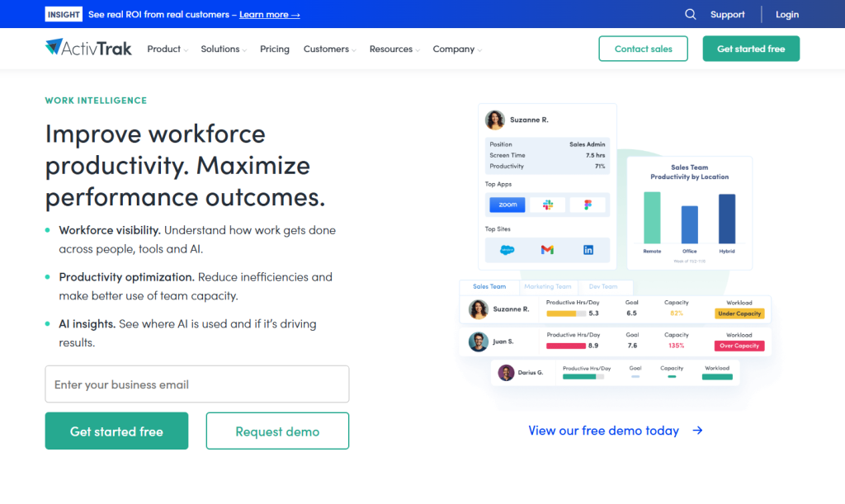Click the arrow beside free demo link
Viewport: 845px width, 504px height.
point(697,431)
